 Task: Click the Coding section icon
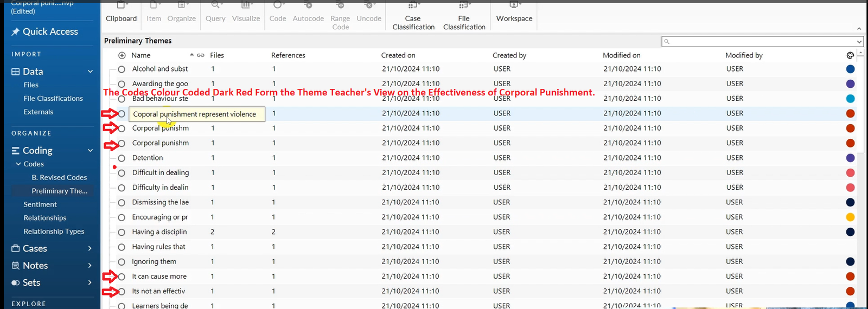click(15, 151)
